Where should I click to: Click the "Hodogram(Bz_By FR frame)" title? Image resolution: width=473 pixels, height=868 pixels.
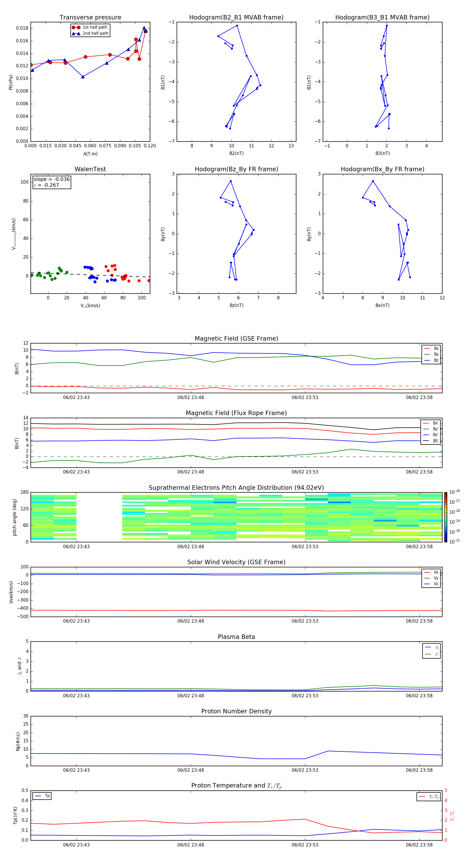tap(236, 169)
